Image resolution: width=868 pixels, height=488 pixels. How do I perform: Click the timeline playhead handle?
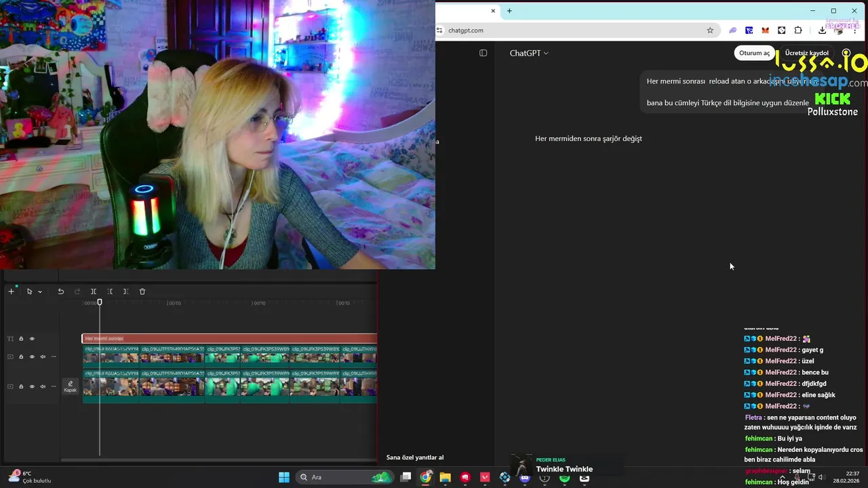[100, 302]
